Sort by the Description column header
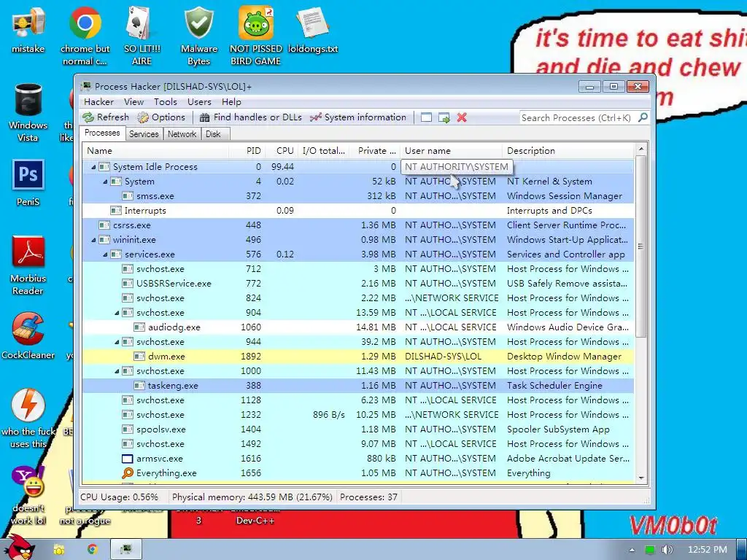Screen dimensions: 747x560 click(568, 151)
